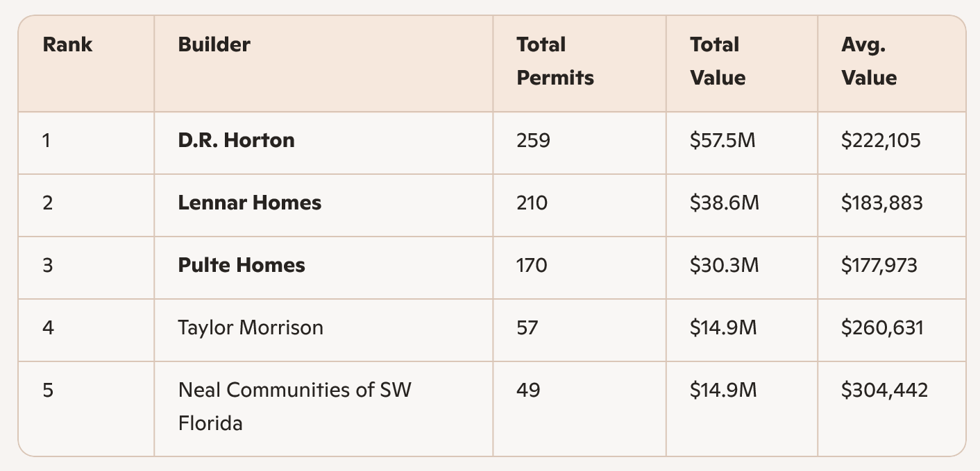Open the Lennar Homes builder entry
This screenshot has height=471, width=980.
point(249,203)
